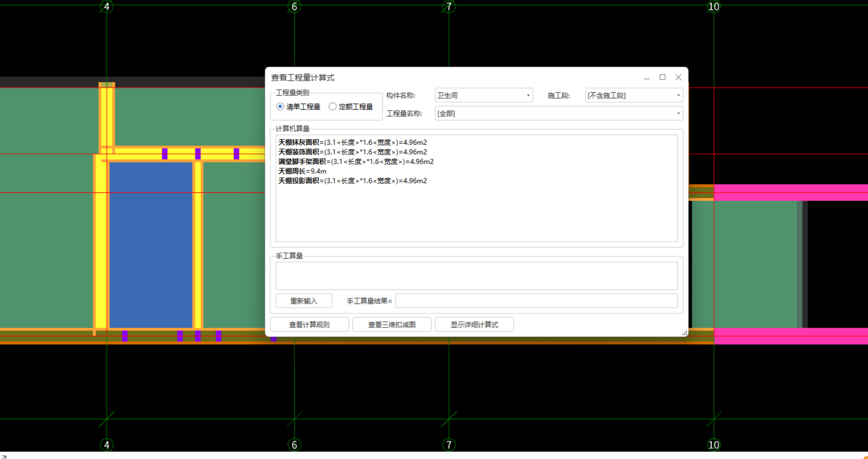The height and width of the screenshot is (459, 868).
Task: Select the 天棚周长=9.4m line
Action: (302, 171)
